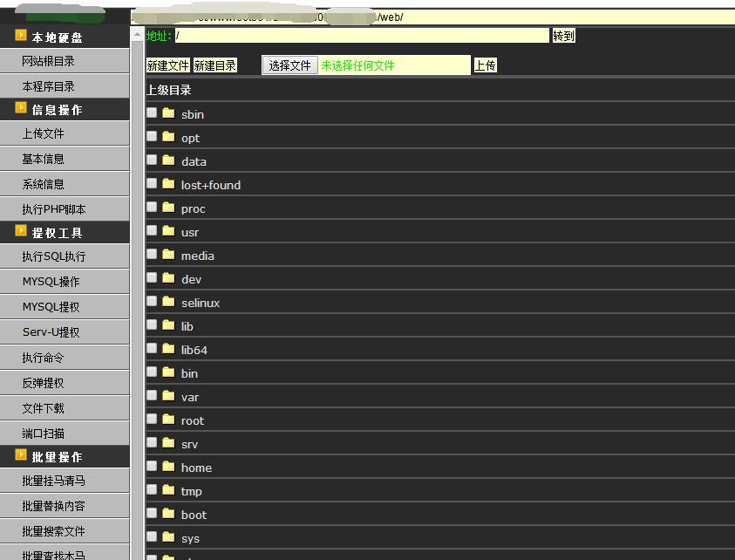Viewport: 735px width, 560px height.
Task: Click the folder icon beside lost+found
Action: [x=168, y=184]
